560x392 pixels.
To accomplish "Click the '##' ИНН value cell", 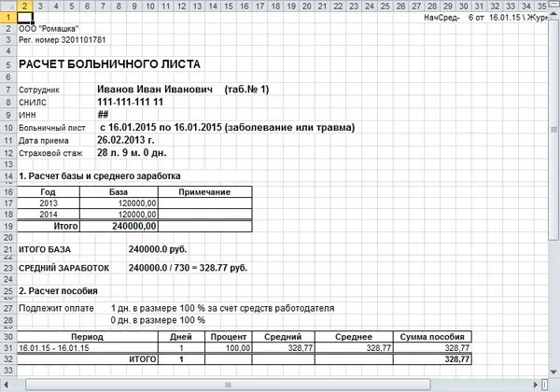I will [103, 115].
